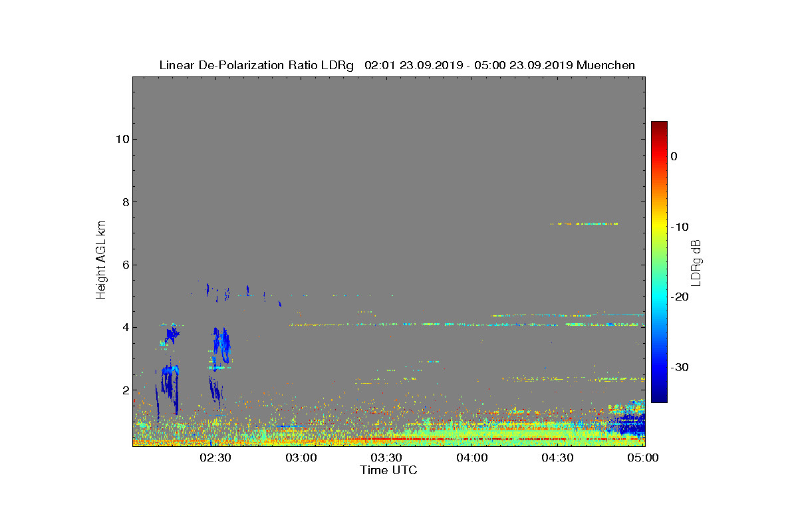This screenshot has height=532, width=798.
Task: Click the colorbar value -30
Action: (679, 367)
